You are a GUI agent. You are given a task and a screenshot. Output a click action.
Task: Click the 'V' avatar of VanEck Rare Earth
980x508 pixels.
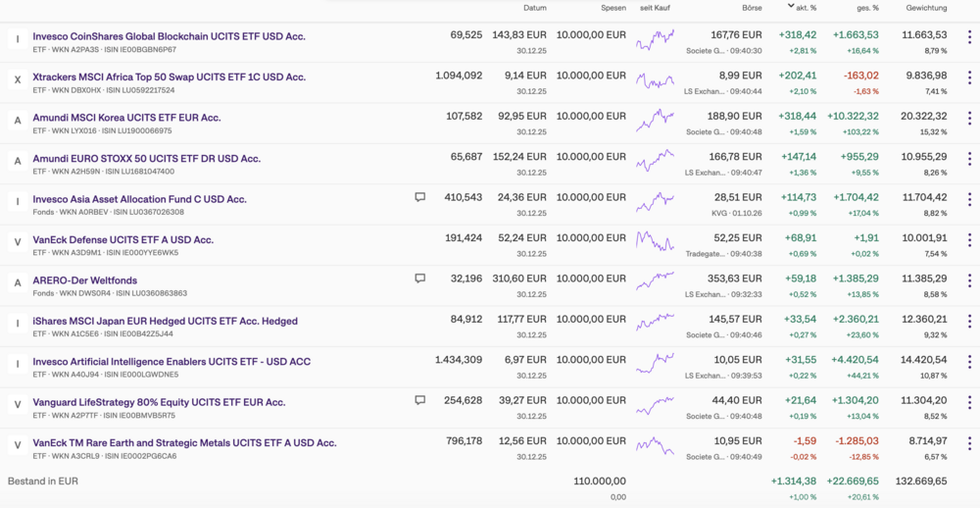18,445
